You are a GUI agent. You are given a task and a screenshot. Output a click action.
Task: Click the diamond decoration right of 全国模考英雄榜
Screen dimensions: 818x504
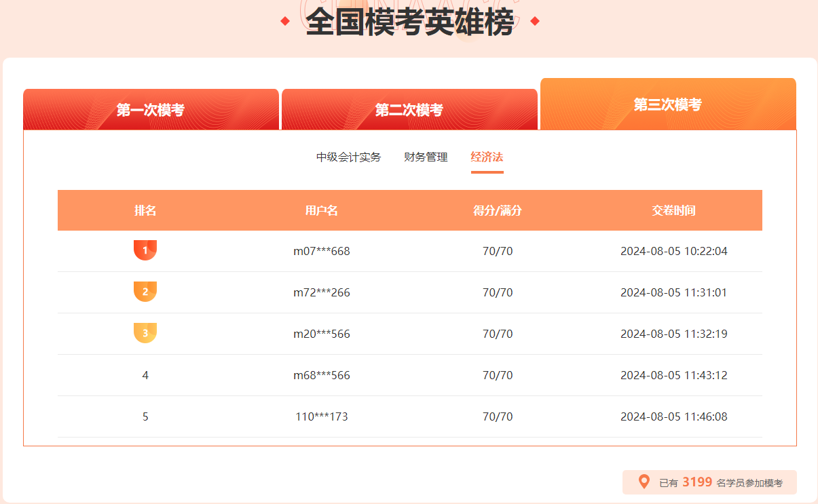pos(535,20)
